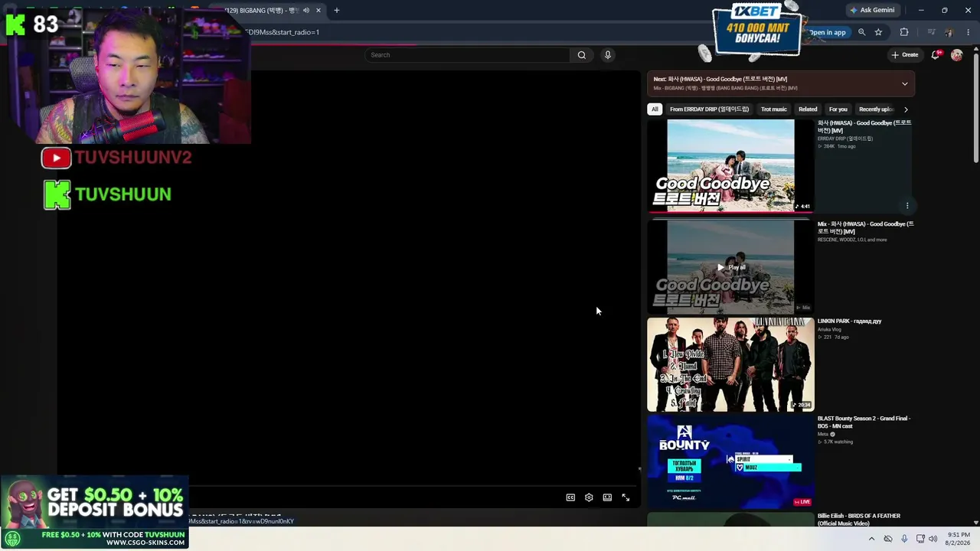Click the Create button
This screenshot has width=980, height=551.
(905, 55)
